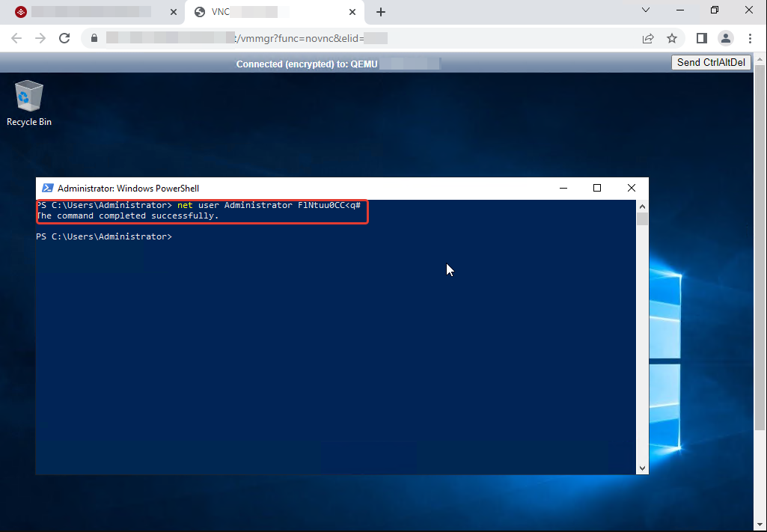This screenshot has width=767, height=532.
Task: Click the forward navigation arrow
Action: (x=41, y=37)
